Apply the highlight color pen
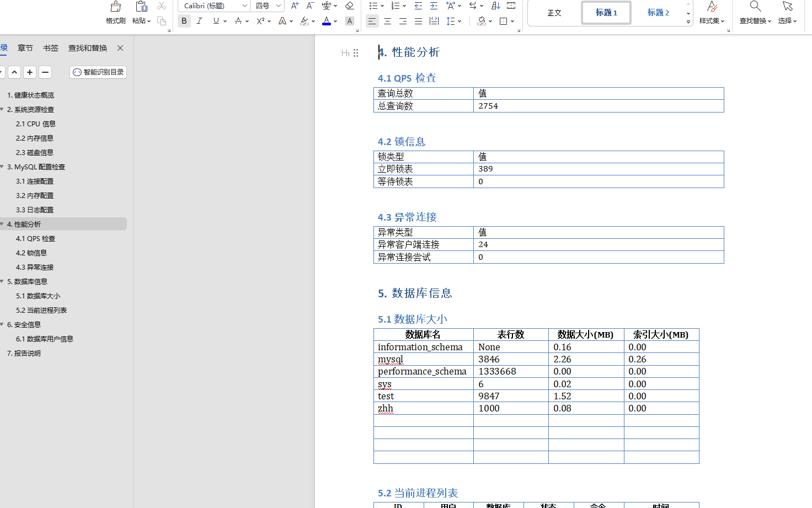Image resolution: width=812 pixels, height=508 pixels. click(x=304, y=21)
